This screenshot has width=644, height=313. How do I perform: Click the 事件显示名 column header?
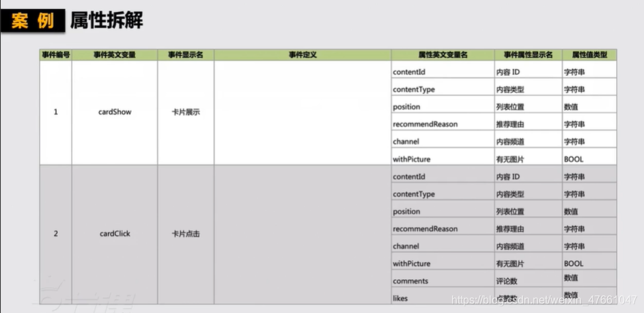(x=186, y=55)
